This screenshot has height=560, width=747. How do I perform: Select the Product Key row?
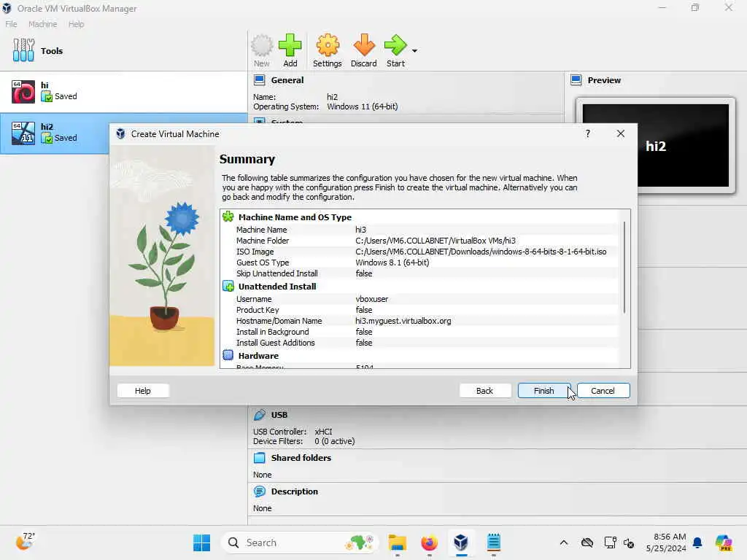click(x=419, y=310)
